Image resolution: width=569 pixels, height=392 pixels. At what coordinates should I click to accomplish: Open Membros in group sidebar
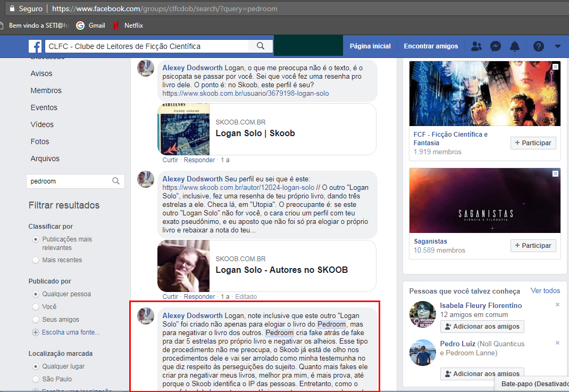46,90
